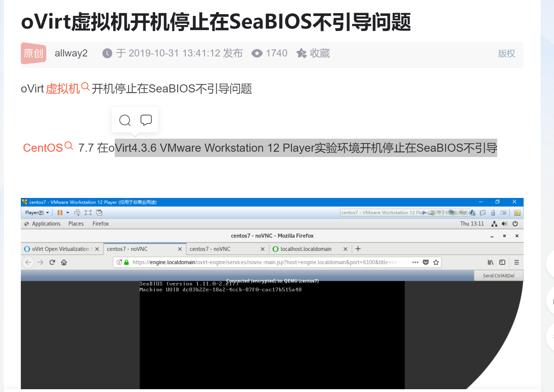
Task: Open the Firefox library icon
Action: (490, 262)
